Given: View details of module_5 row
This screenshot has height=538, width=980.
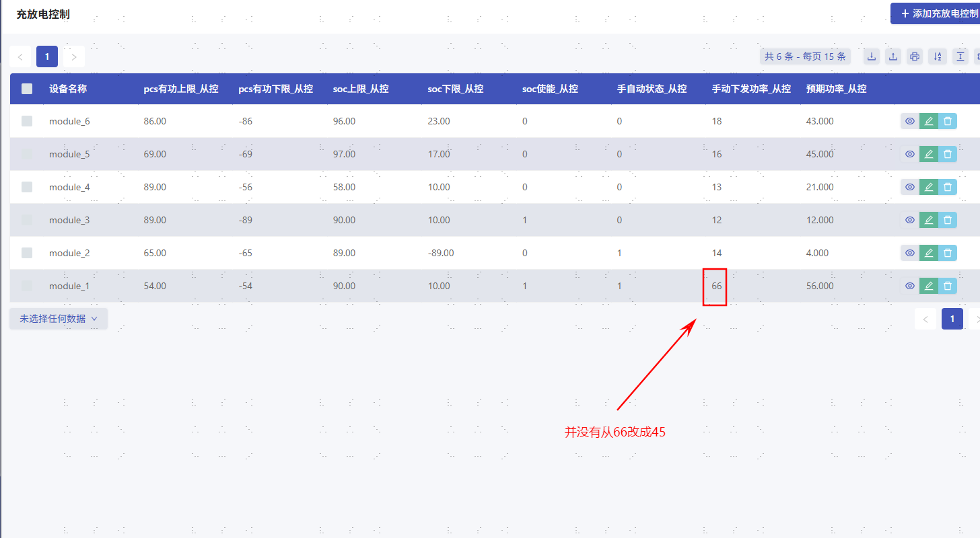Looking at the screenshot, I should (910, 154).
